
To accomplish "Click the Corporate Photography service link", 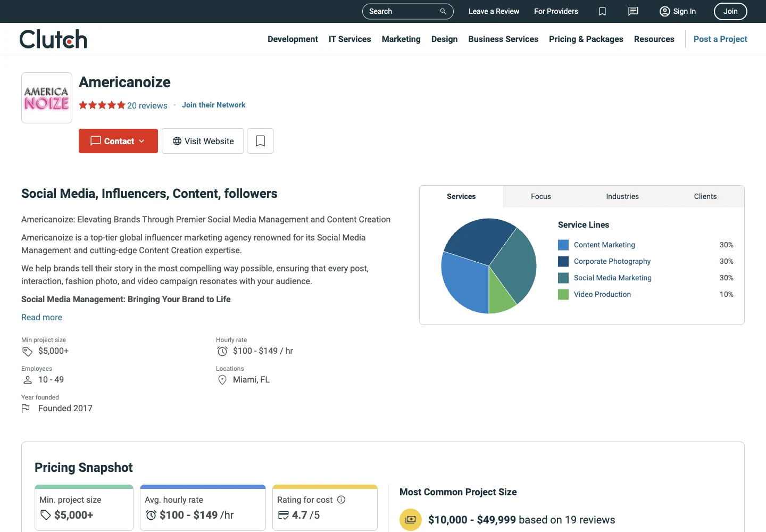I will [612, 261].
